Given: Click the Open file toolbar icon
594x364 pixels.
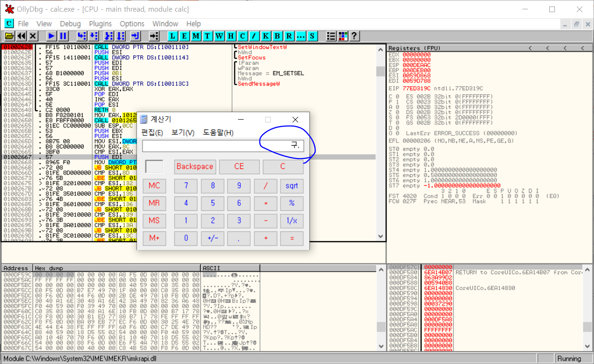Looking at the screenshot, I should coord(9,36).
